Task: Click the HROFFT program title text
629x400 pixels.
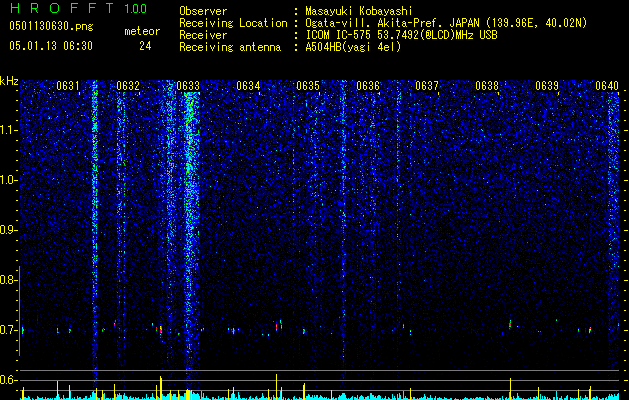Action: (x=63, y=8)
